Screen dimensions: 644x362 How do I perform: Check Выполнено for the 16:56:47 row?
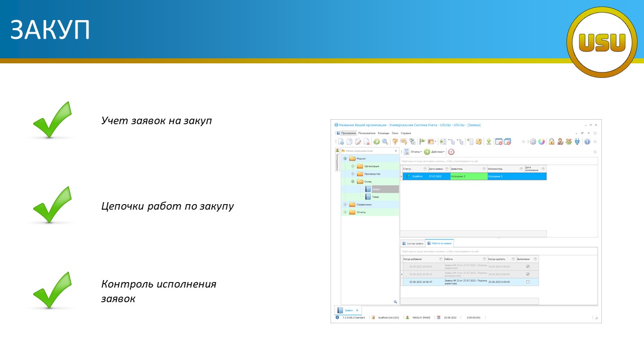pos(528,282)
